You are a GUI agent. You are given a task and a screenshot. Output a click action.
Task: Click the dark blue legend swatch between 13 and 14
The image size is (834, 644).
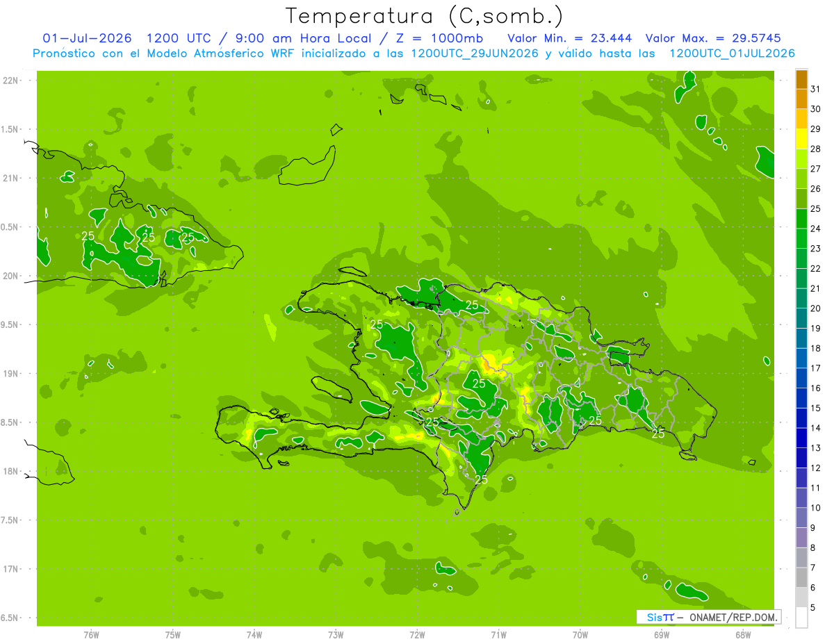(801, 438)
